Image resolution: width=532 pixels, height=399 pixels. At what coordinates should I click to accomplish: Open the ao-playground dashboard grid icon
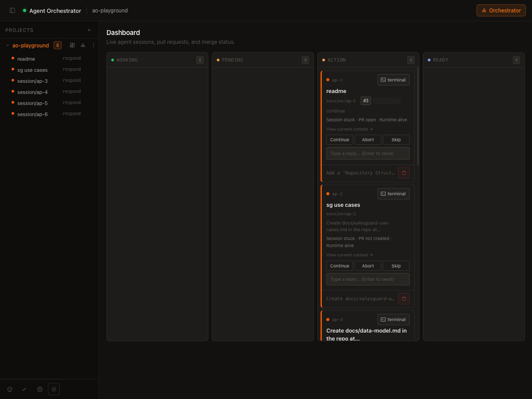(x=72, y=45)
